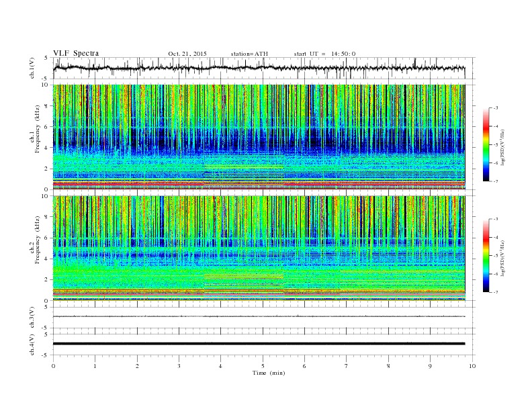
Task: Click the "-7" label on upper color bar
Action: [495, 181]
